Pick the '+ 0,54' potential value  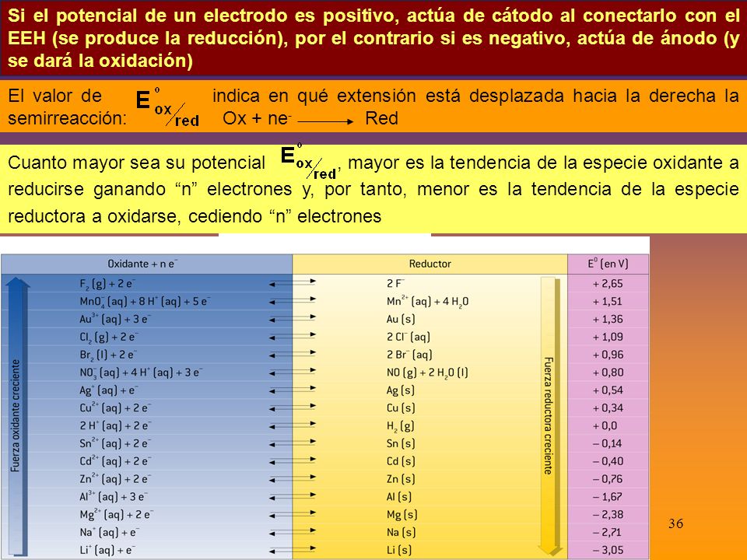608,390
